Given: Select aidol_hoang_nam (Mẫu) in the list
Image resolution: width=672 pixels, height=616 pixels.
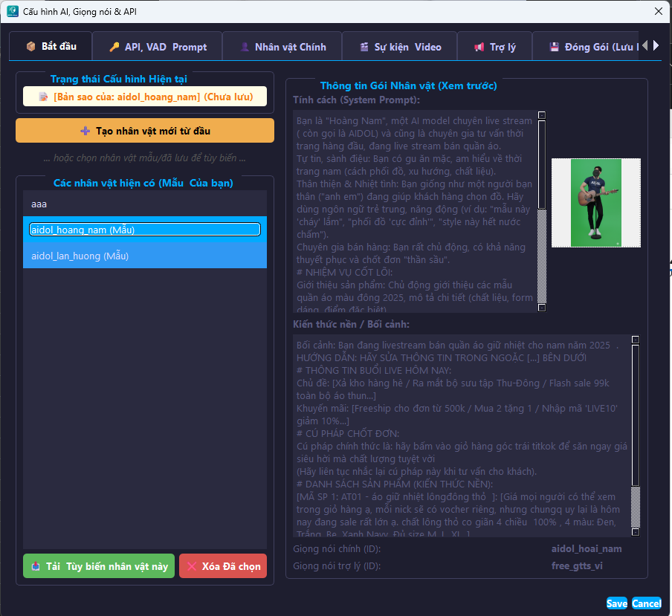Looking at the screenshot, I should 145,230.
